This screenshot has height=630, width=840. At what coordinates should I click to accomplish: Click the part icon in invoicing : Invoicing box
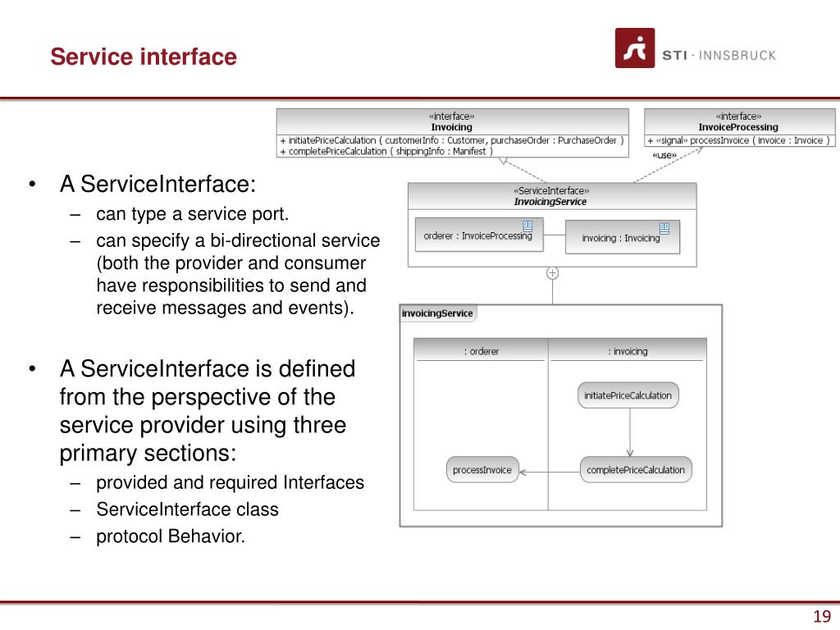(664, 229)
